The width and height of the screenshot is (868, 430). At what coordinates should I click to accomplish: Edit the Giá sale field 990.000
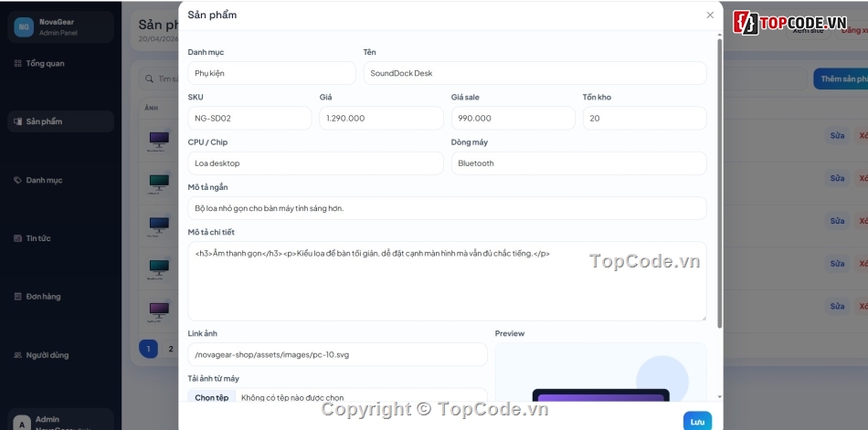tap(513, 119)
